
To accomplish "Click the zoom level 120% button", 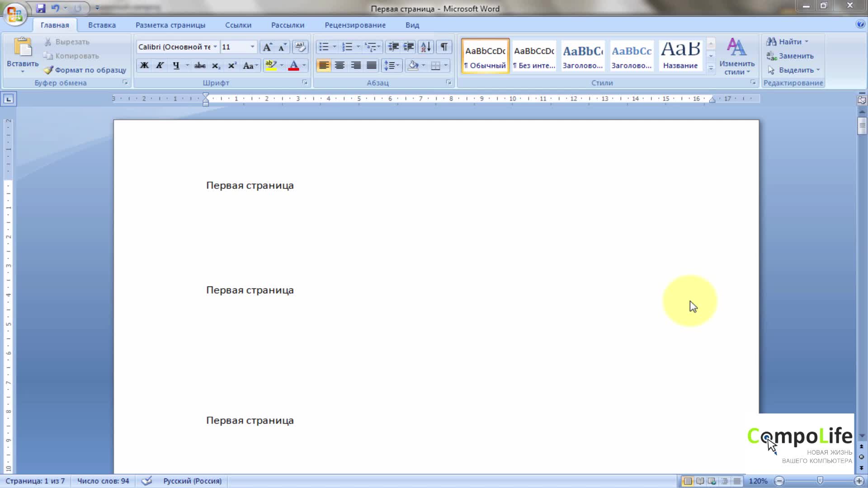I will [x=758, y=481].
